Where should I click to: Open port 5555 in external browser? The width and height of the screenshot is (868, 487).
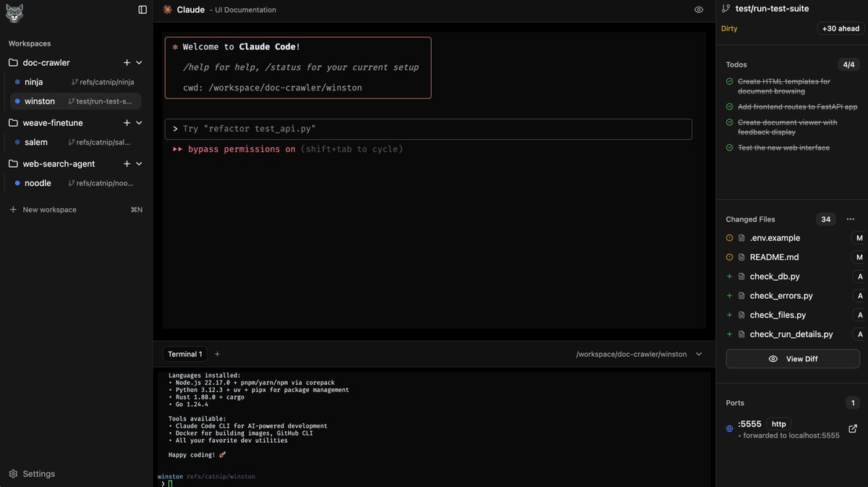pos(853,428)
